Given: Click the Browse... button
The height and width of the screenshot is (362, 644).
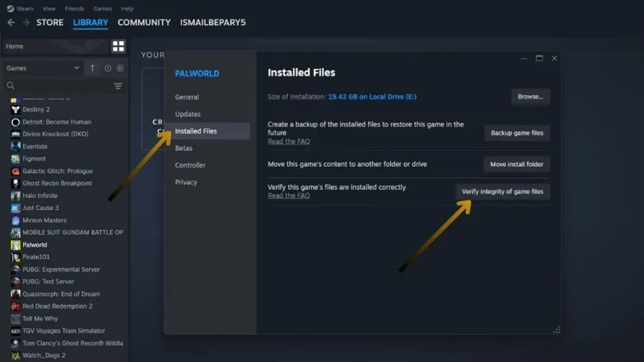Looking at the screenshot, I should 530,97.
